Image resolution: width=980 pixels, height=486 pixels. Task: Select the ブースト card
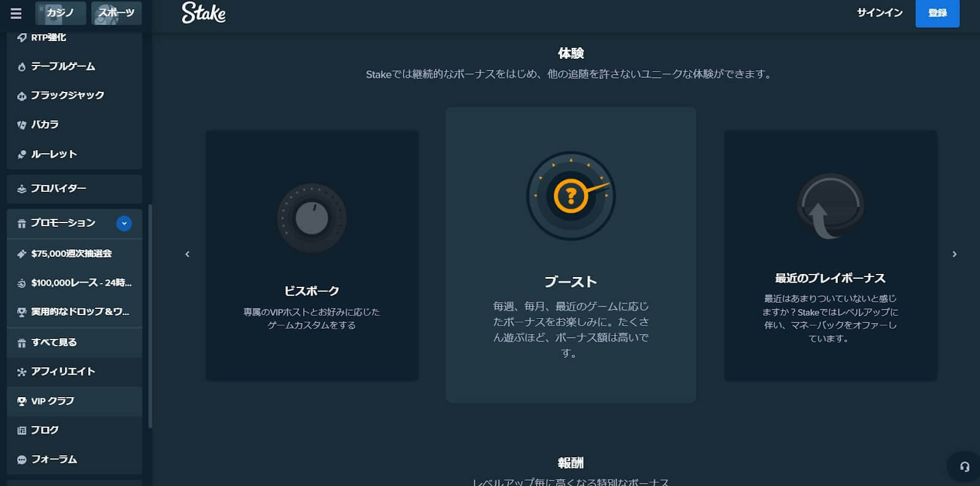571,255
